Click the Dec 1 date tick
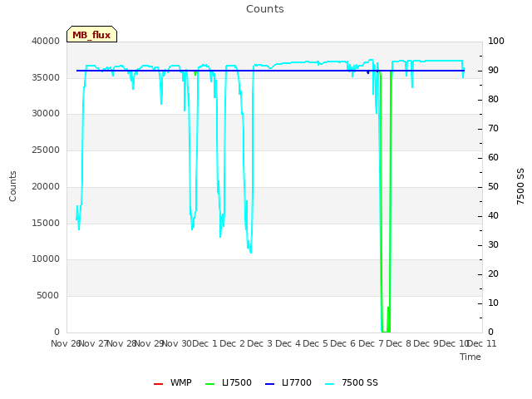This screenshot has height=399, width=532. coord(204,343)
